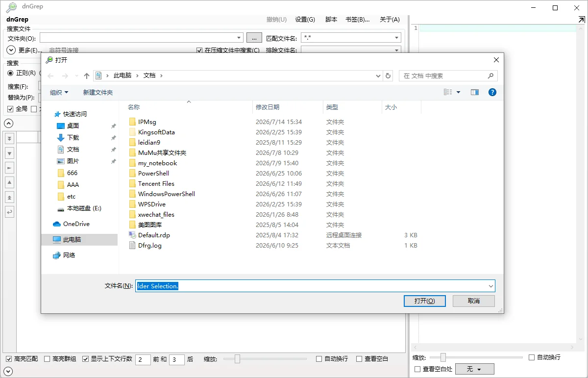588x378 pixels.
Task: Adjust the preview pane 缩放 slider
Action: (443, 357)
